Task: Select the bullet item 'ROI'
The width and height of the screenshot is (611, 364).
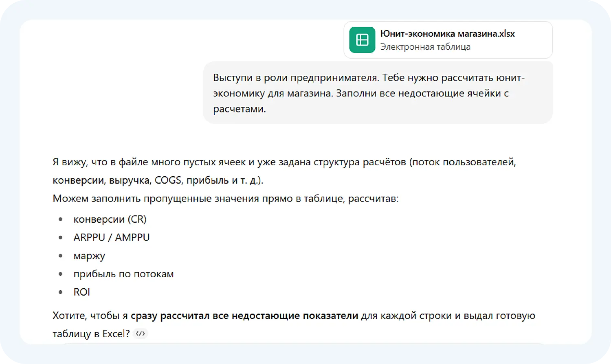Action: (81, 292)
